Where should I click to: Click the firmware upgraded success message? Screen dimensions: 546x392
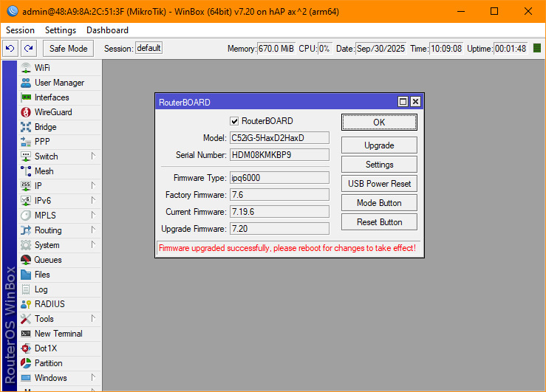[x=287, y=248]
